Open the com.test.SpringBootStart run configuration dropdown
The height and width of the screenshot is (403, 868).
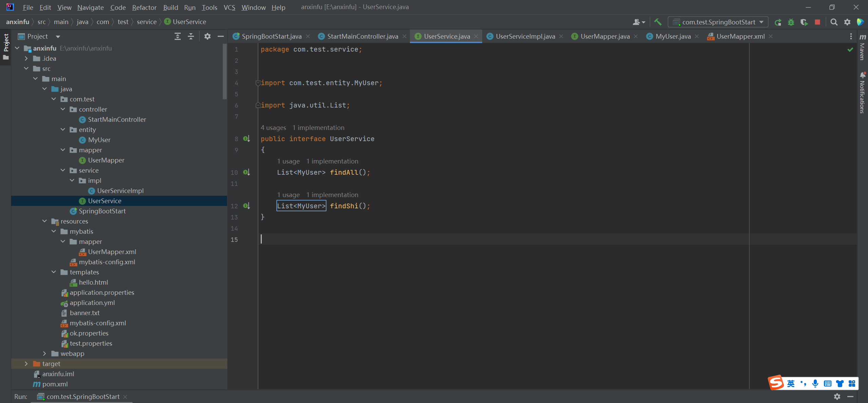pos(718,22)
